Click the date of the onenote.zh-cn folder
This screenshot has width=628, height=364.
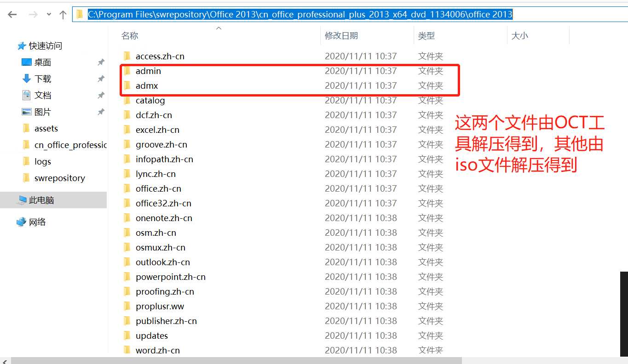361,218
